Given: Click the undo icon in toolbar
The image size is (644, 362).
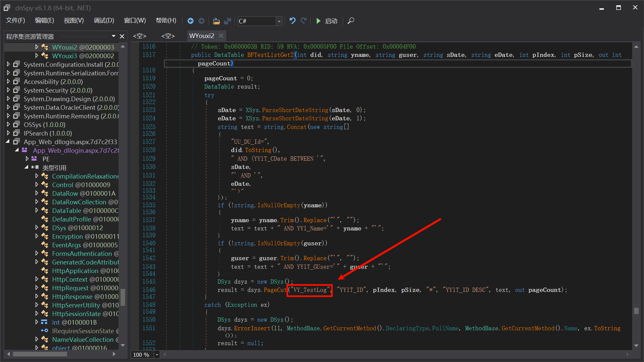Looking at the screenshot, I should coord(292,21).
